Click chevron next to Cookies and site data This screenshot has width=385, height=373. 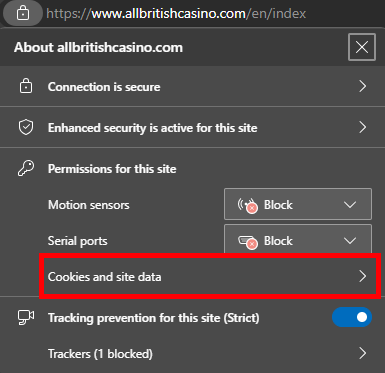(363, 276)
